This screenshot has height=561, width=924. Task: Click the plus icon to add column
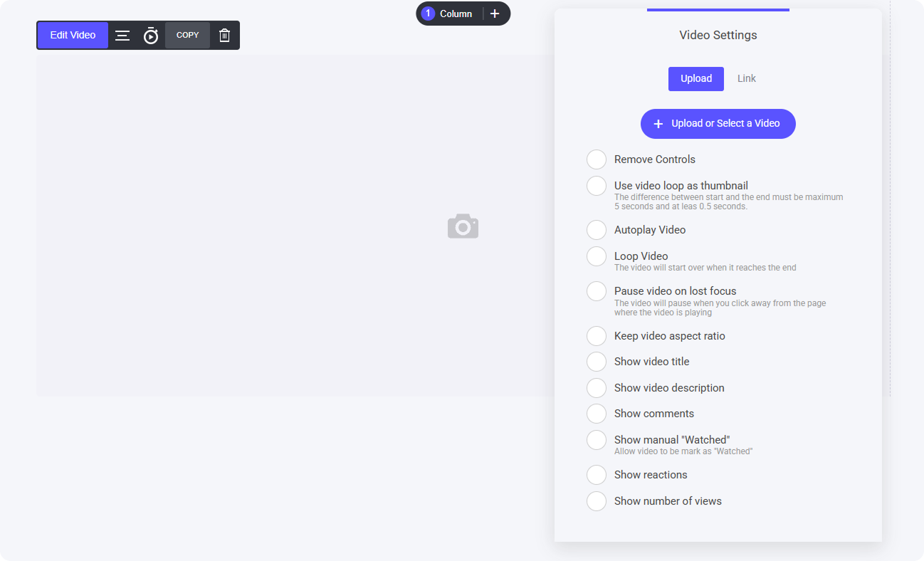[495, 14]
